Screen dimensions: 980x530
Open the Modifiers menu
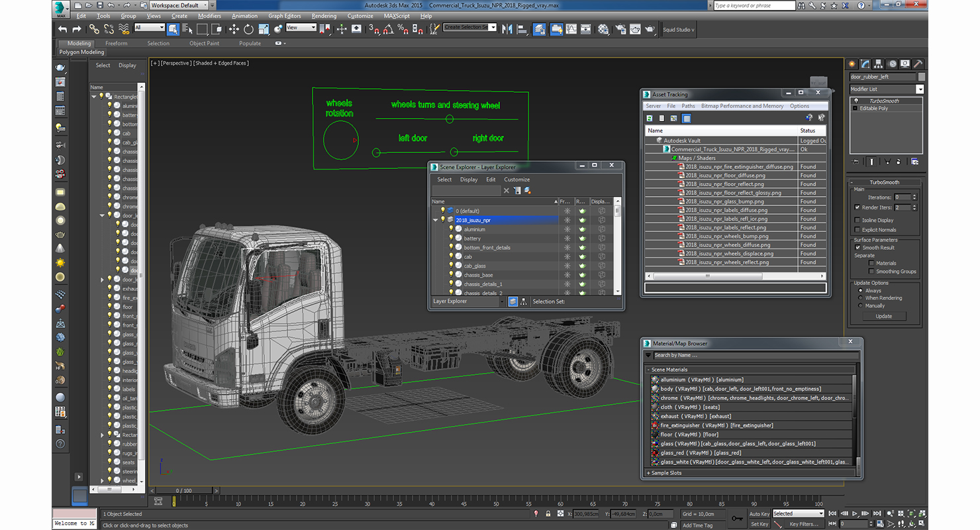[x=209, y=16]
